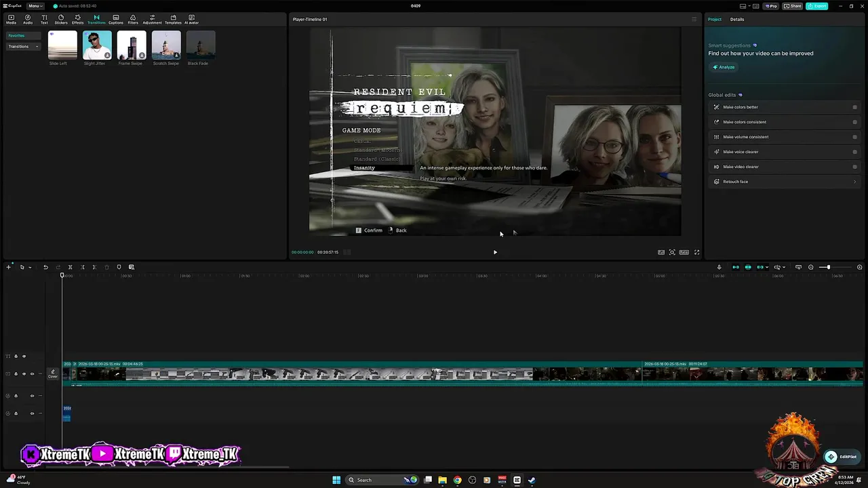Screen dimensions: 868x488
Task: Open the Text panel
Action: pos(44,19)
